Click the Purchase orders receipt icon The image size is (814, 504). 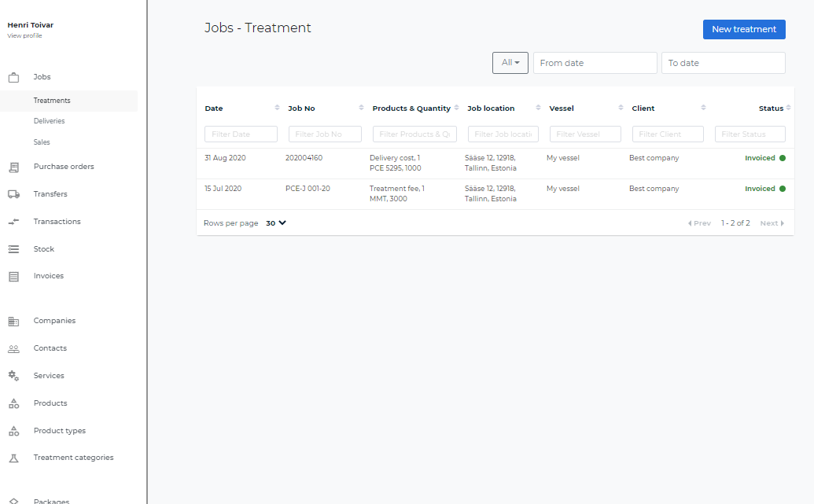14,167
